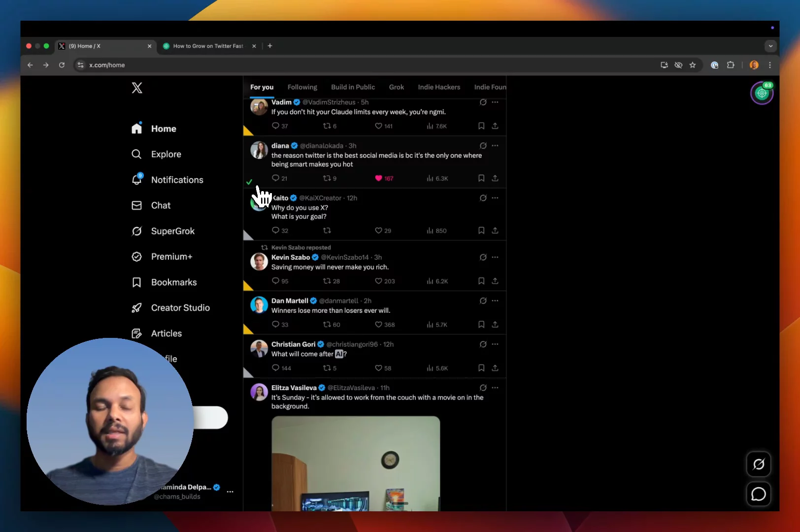Open more options on Elitza Vasileva's tweet
The height and width of the screenshot is (532, 800).
click(495, 388)
